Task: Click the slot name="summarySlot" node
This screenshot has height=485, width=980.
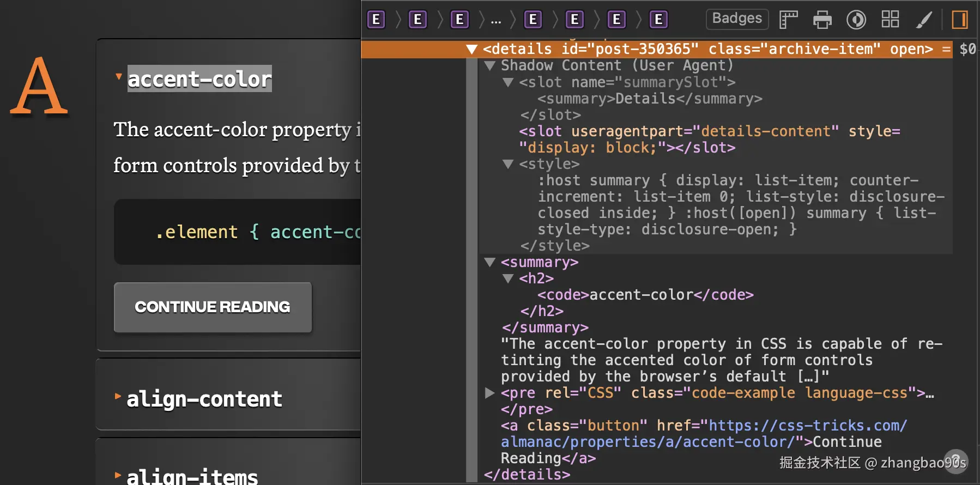Action: (x=627, y=82)
